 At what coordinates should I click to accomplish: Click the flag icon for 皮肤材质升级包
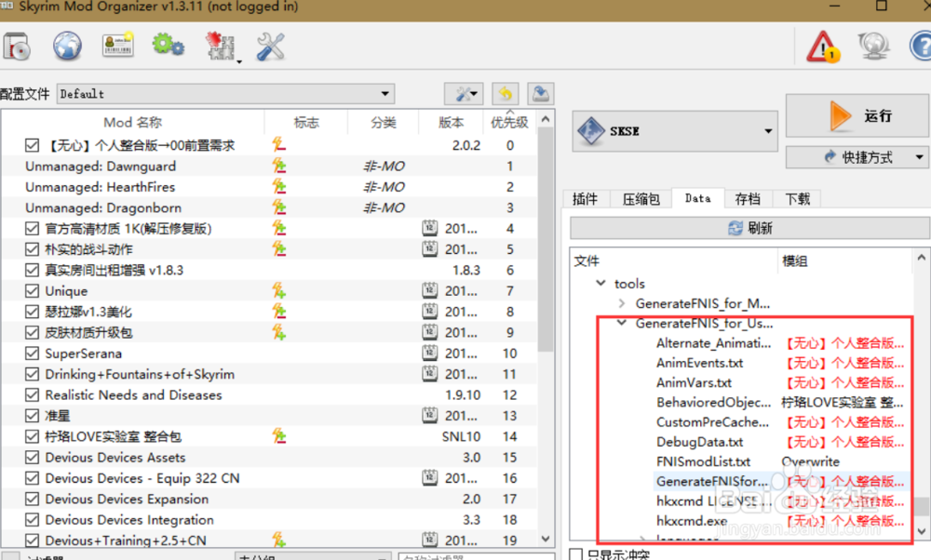279,332
